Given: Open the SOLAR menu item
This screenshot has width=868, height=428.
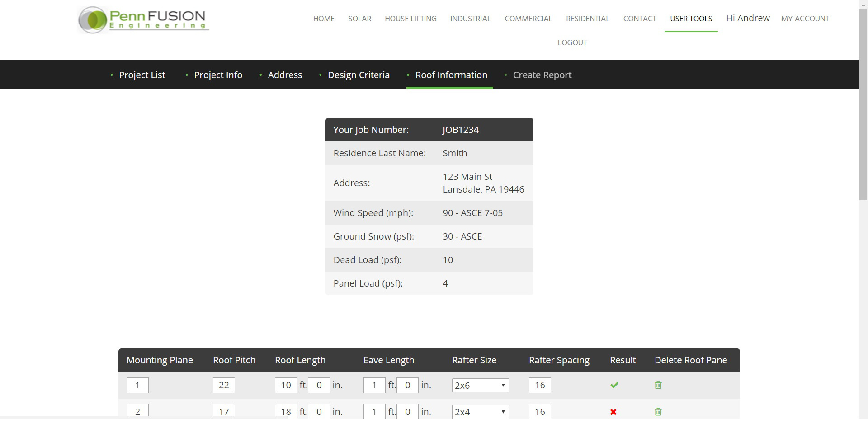Looking at the screenshot, I should pos(359,19).
